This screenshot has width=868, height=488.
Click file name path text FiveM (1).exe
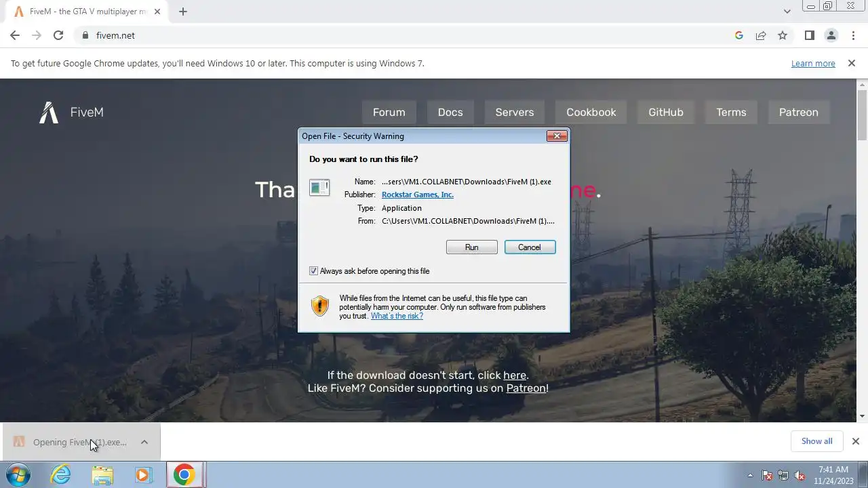click(x=467, y=182)
